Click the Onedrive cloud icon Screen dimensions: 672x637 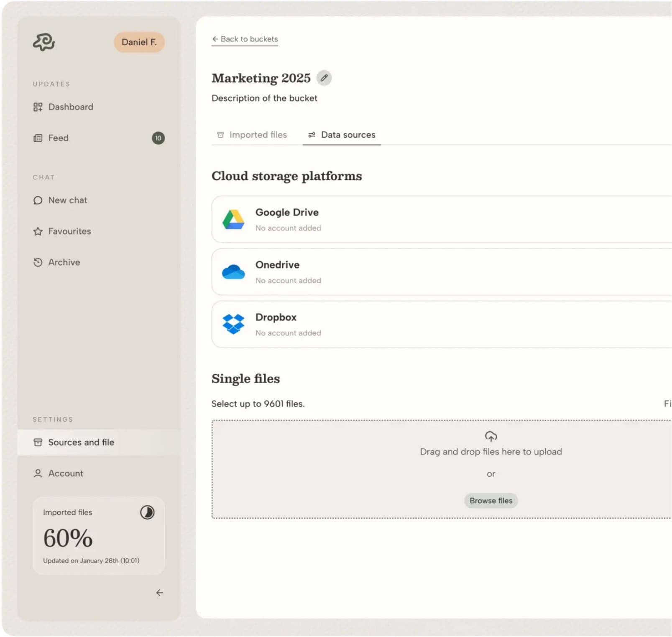pyautogui.click(x=233, y=272)
